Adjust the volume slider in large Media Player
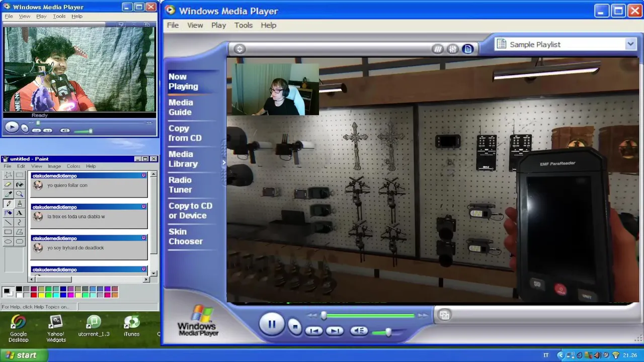 point(388,332)
